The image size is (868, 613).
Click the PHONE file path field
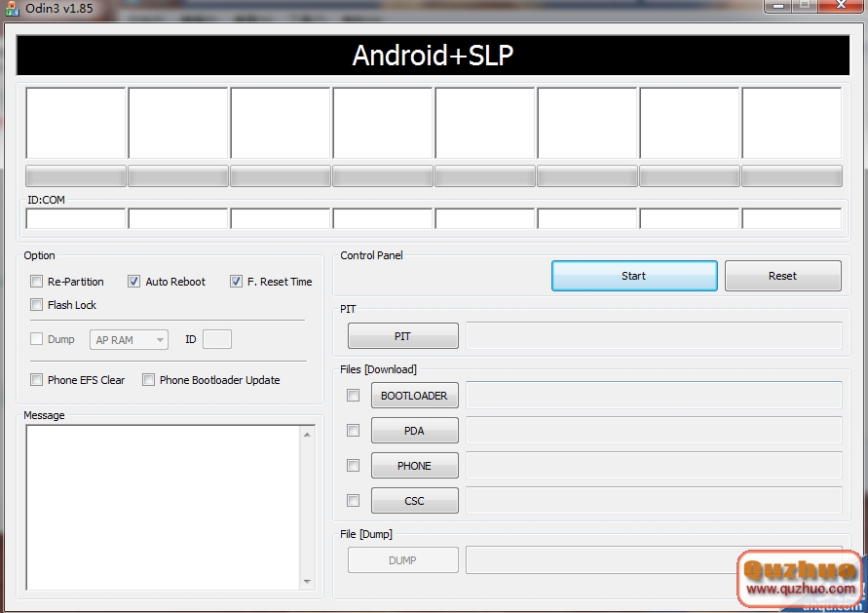click(x=654, y=465)
